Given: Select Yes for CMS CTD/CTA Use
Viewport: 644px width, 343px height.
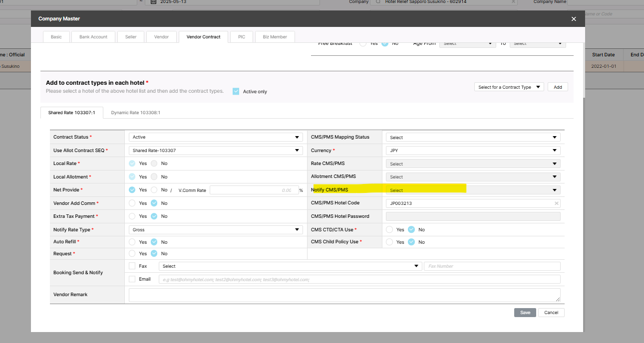Looking at the screenshot, I should tap(389, 230).
